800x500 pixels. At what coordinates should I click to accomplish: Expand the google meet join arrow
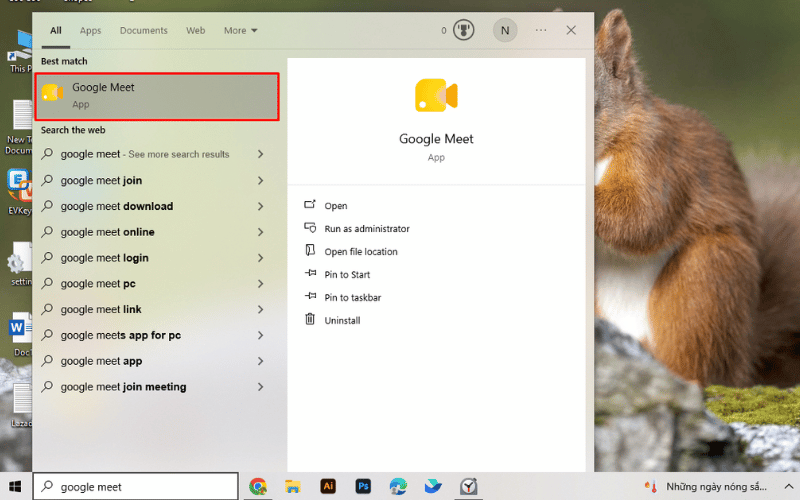[x=261, y=180]
